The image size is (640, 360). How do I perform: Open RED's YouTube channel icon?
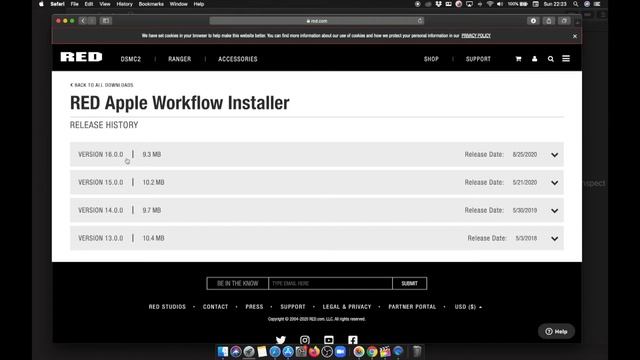pyautogui.click(x=329, y=340)
